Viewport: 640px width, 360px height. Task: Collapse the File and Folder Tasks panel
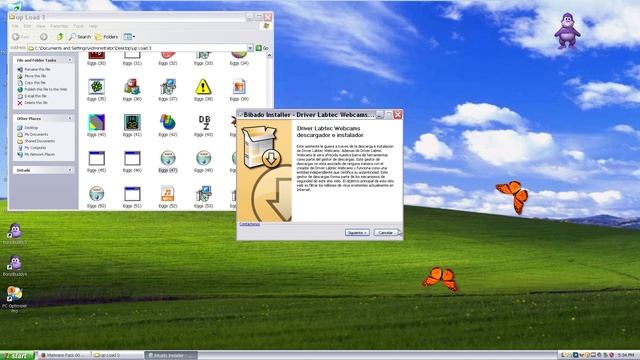(x=70, y=60)
